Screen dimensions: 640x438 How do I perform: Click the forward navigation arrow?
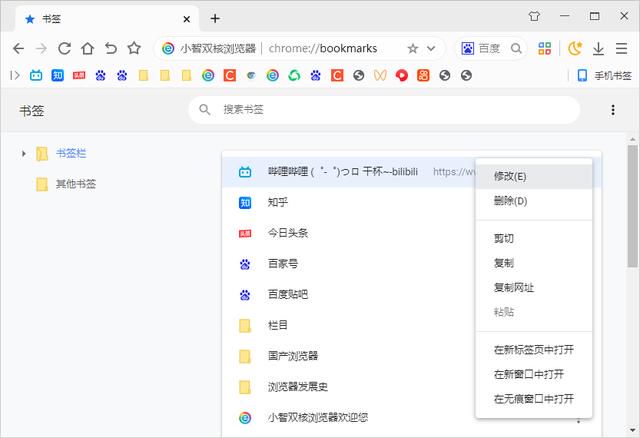[41, 49]
